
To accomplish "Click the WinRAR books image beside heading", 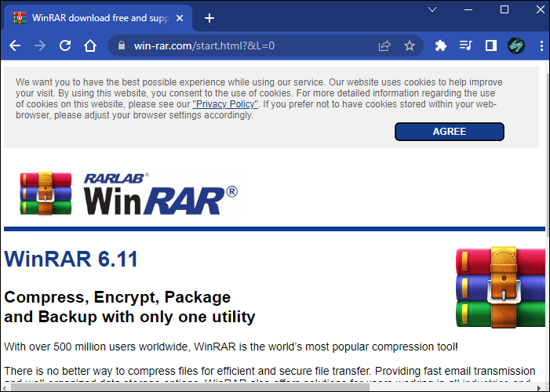I will pos(501,287).
